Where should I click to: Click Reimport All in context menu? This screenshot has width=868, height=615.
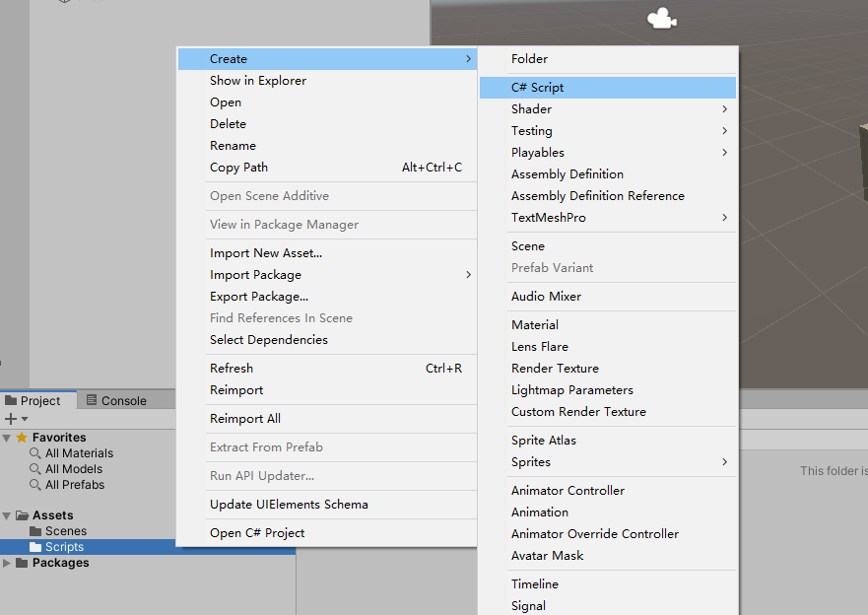[245, 419]
